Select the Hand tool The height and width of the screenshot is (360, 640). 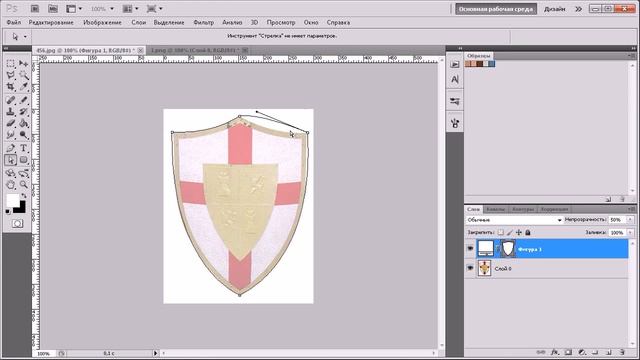coord(11,185)
